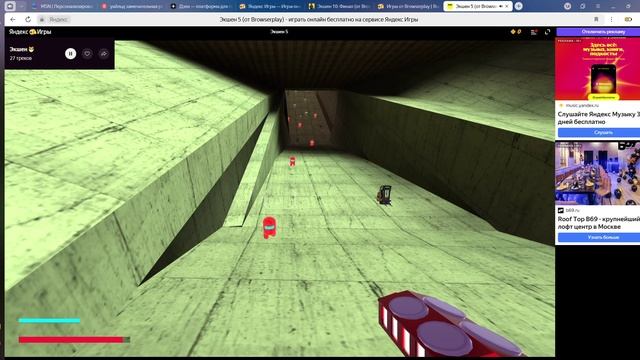640x360 pixels.
Task: Click the nearest red crewmate enemy
Action: pos(269,228)
